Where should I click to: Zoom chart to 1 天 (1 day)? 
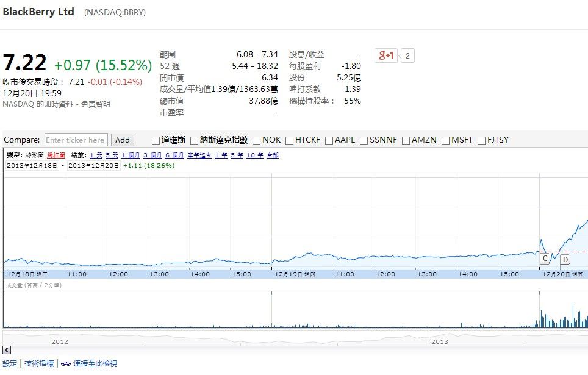pyautogui.click(x=96, y=155)
